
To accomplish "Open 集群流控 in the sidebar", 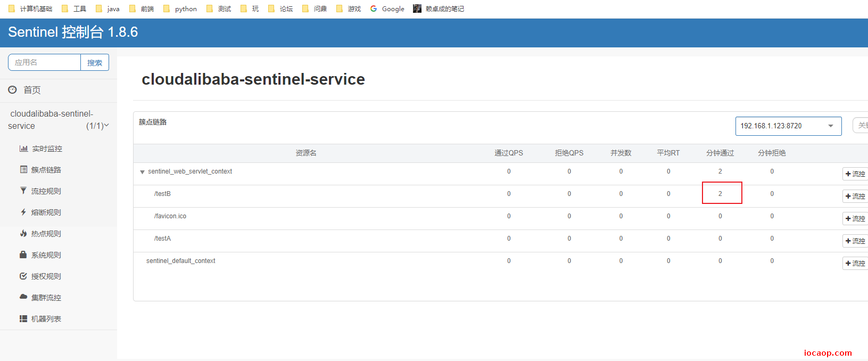I will tap(46, 298).
